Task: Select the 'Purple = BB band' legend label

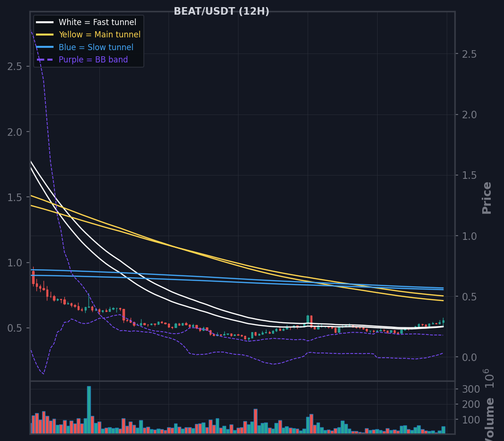Action: 93,60
